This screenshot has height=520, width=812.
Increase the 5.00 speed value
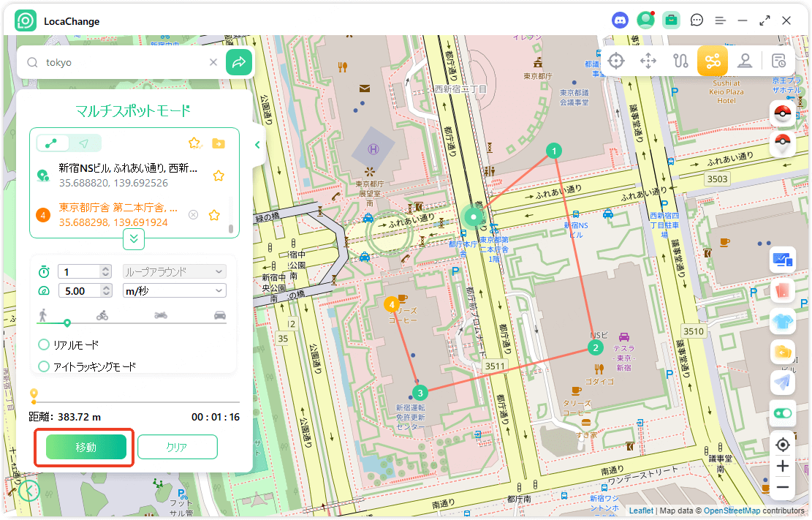[106, 287]
